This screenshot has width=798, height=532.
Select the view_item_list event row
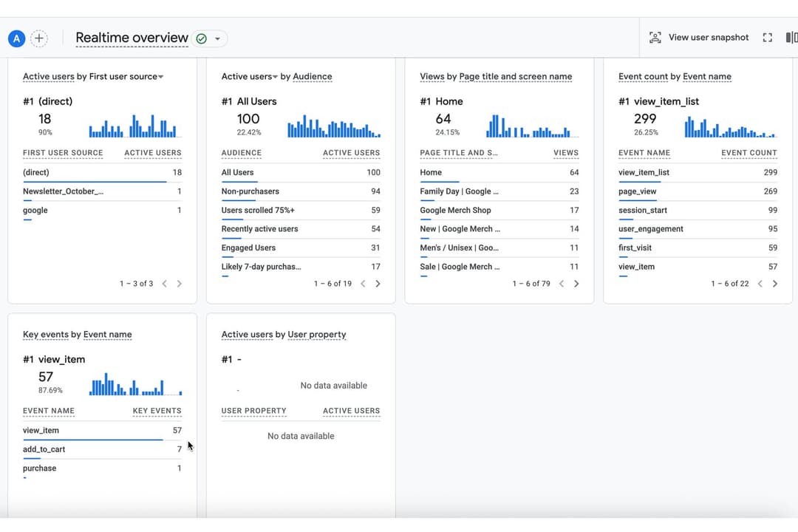[698, 173]
